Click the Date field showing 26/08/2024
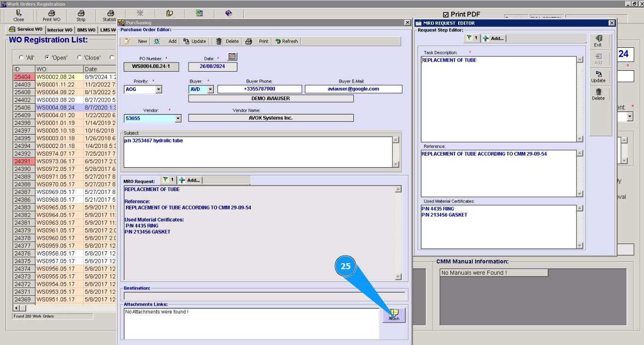This screenshot has width=644, height=345. [213, 67]
